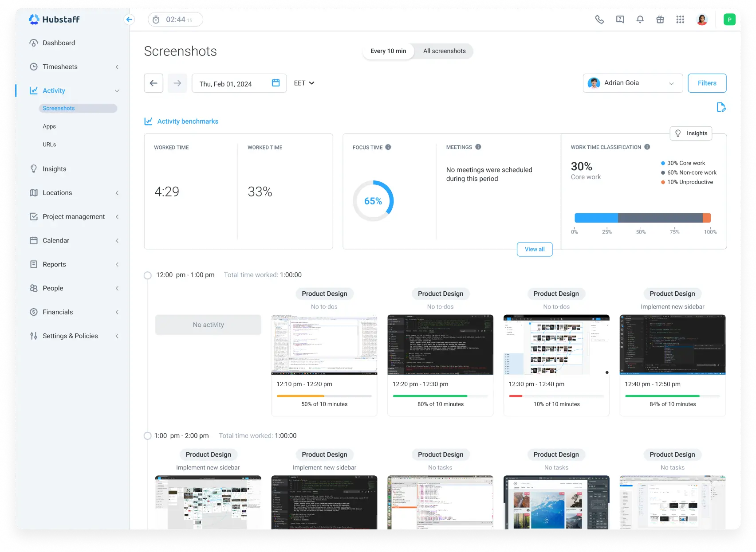The height and width of the screenshot is (552, 756).
Task: Expand the Financials menu chevron
Action: pos(117,312)
